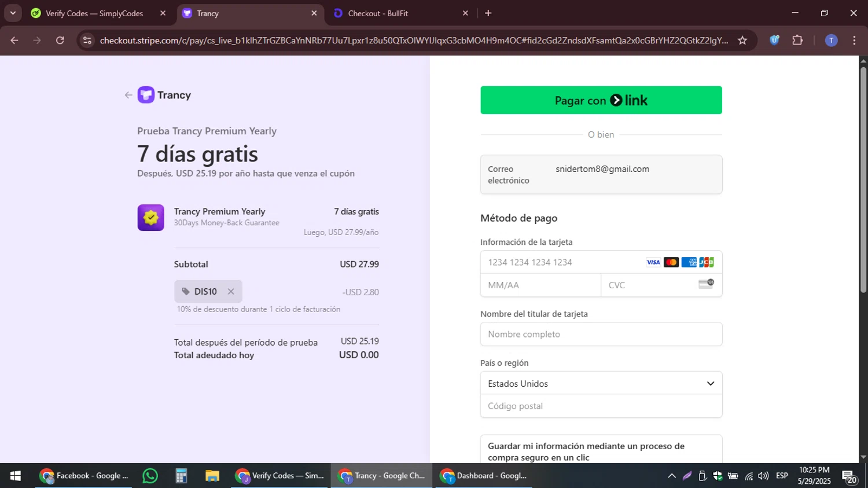The image size is (868, 488).
Task: Click the American Express card icon
Action: (689, 262)
